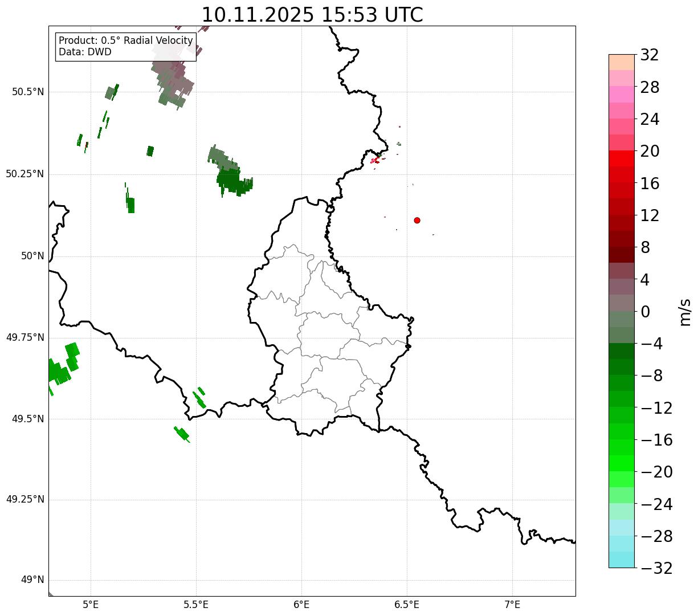
Task: Click the longitude label 6.5°E
Action: tap(407, 605)
